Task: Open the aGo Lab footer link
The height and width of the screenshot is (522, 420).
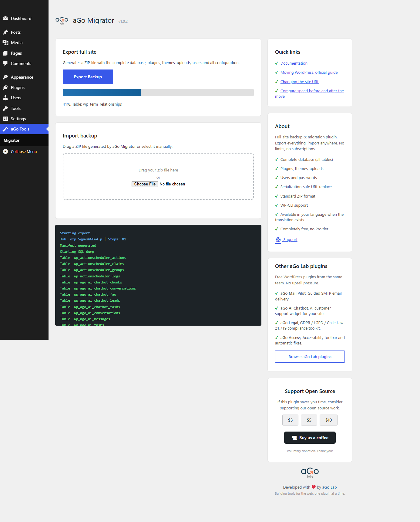Action: pos(329,487)
